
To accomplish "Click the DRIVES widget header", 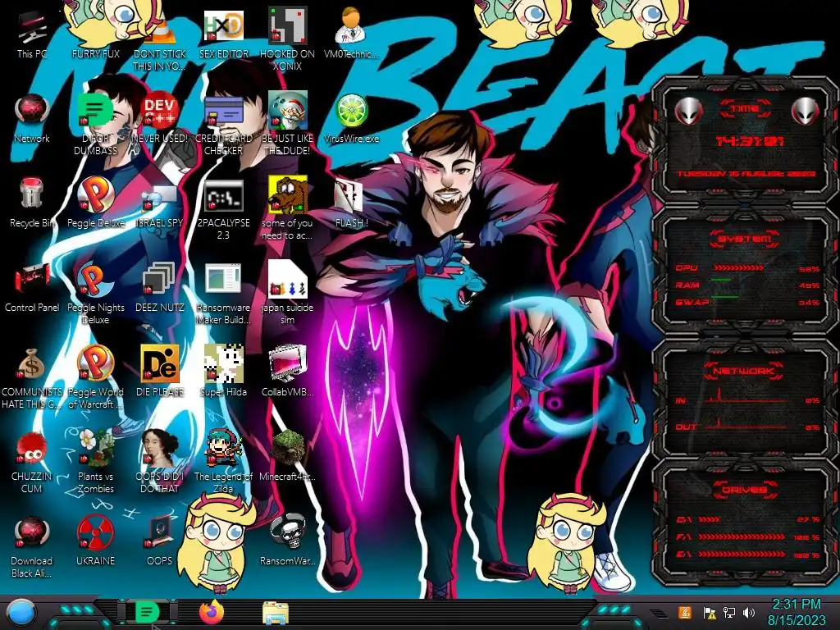I will (x=745, y=490).
